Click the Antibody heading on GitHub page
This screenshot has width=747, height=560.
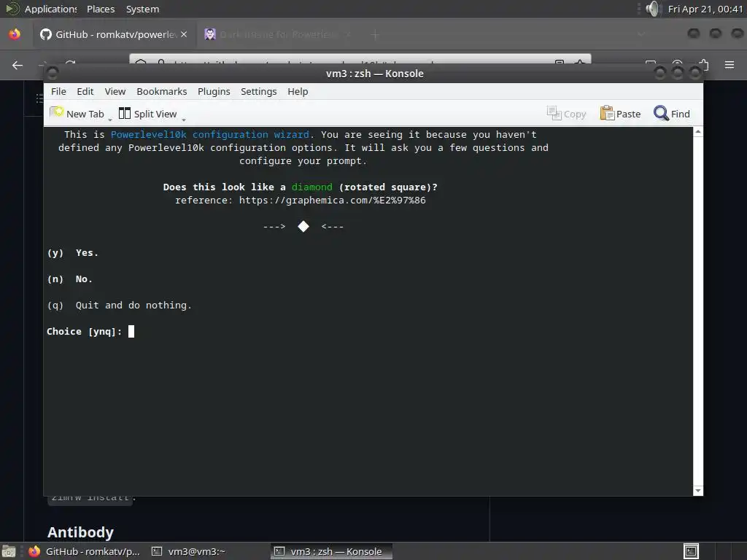(80, 532)
